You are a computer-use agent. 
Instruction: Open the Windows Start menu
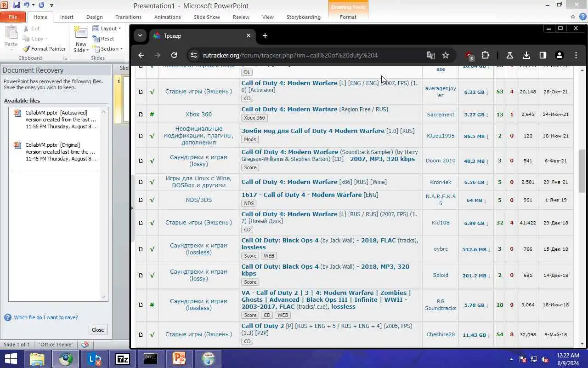pos(11,359)
